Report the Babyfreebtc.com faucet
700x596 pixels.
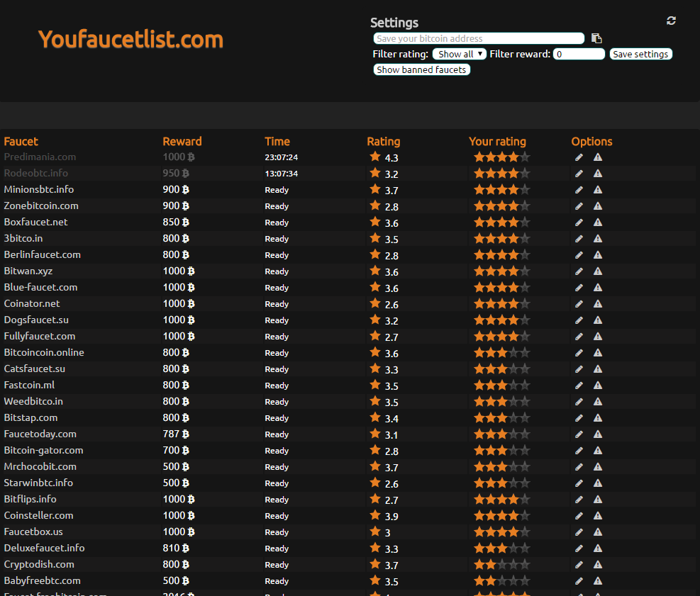[598, 580]
